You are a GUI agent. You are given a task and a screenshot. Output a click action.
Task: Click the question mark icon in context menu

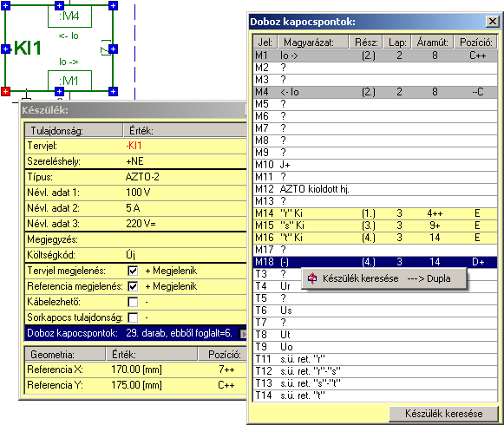coord(312,278)
